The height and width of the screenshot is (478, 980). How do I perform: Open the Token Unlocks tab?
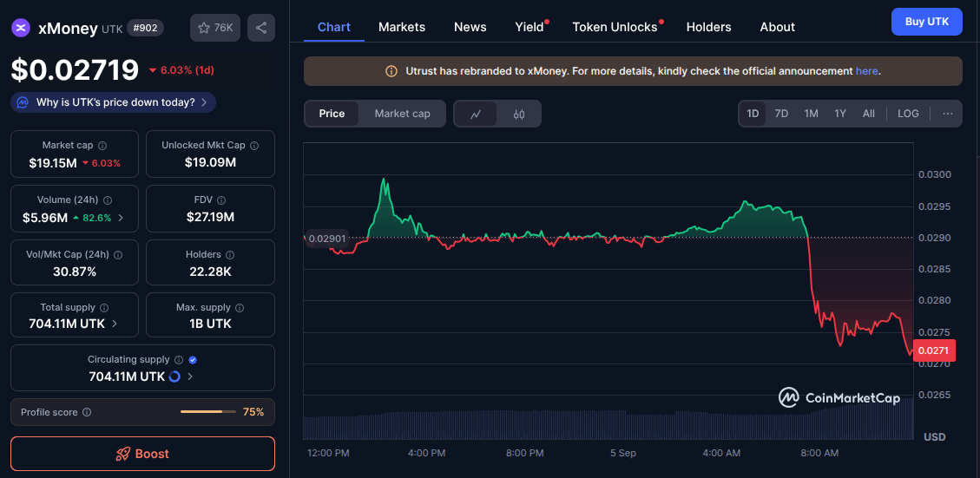615,27
